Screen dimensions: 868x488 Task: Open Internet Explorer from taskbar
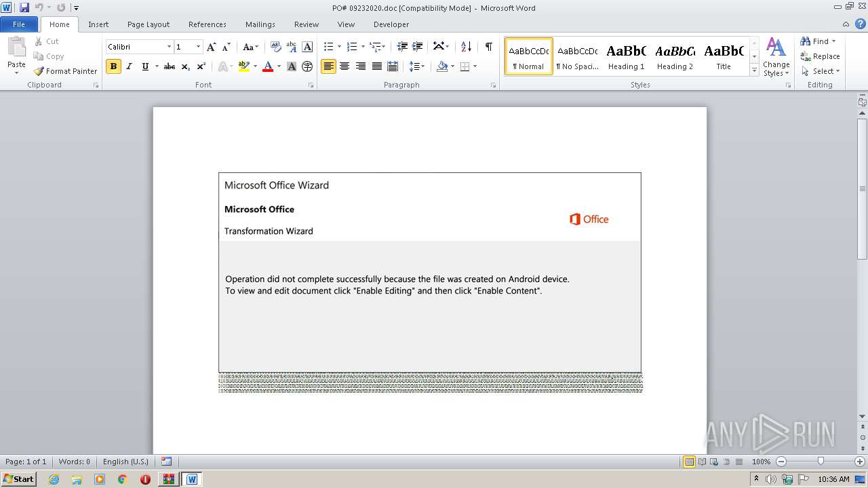pos(54,479)
